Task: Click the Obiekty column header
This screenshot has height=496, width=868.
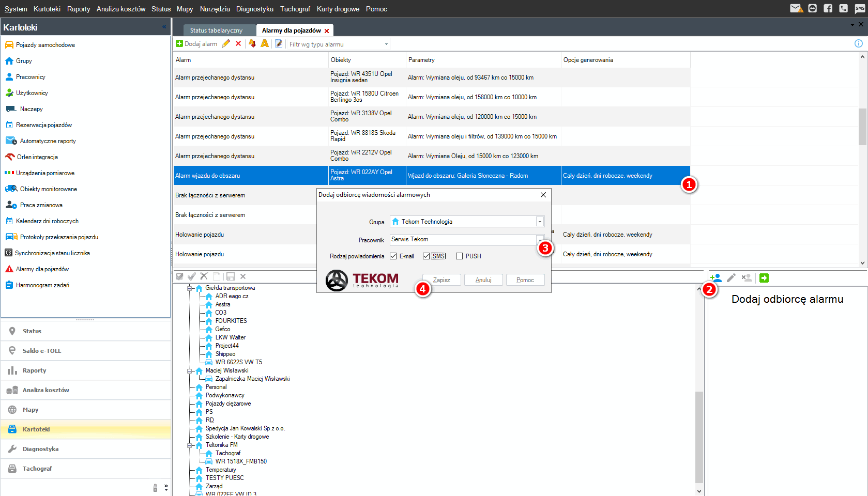Action: (x=367, y=60)
